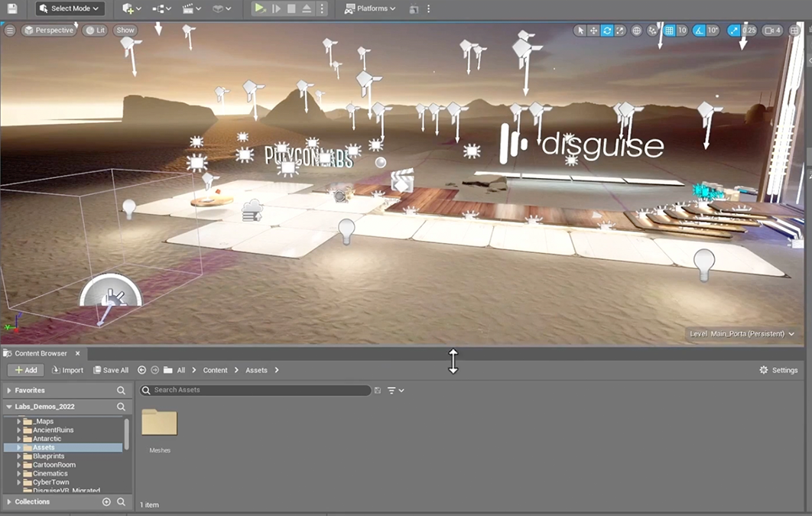Image resolution: width=812 pixels, height=516 pixels.
Task: Select the _Maps folder in tree
Action: pyautogui.click(x=44, y=421)
